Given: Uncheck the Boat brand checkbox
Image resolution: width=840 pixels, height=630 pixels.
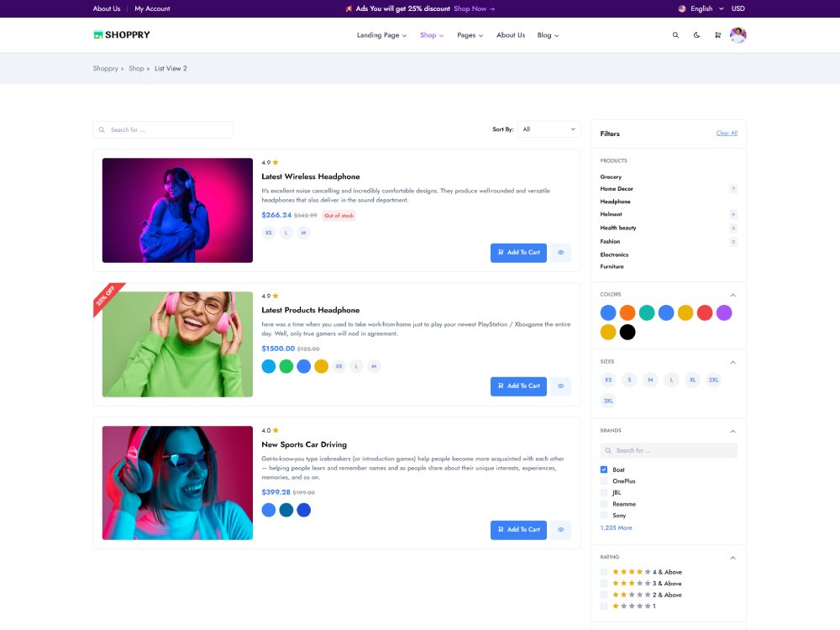Looking at the screenshot, I should [x=604, y=470].
